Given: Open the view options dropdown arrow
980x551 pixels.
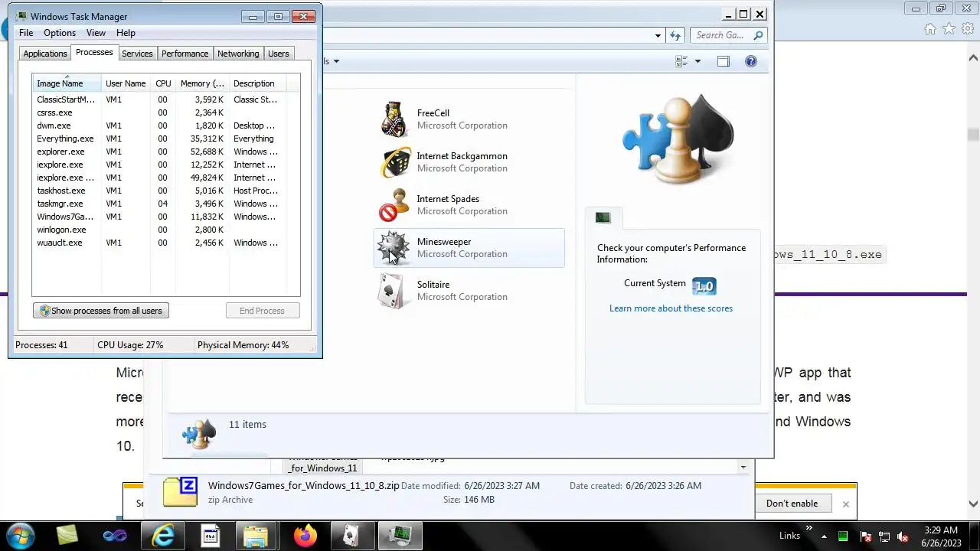Looking at the screenshot, I should (697, 61).
